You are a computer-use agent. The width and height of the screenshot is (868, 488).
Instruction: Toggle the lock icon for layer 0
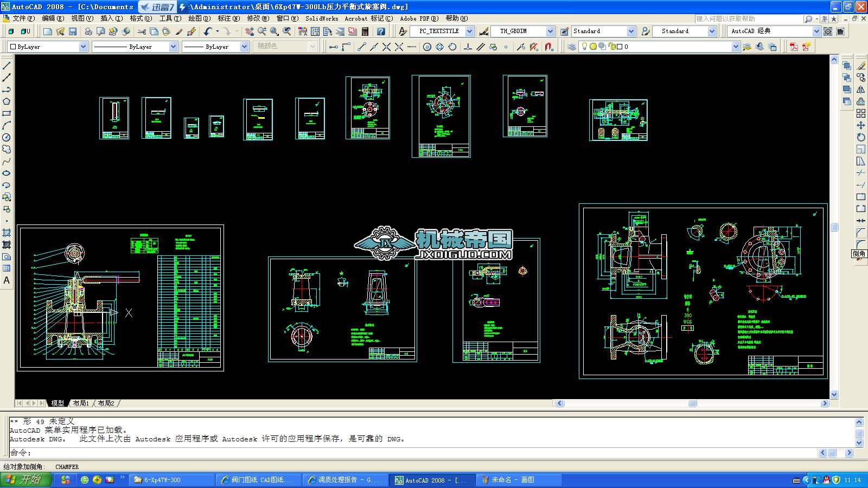[x=612, y=47]
